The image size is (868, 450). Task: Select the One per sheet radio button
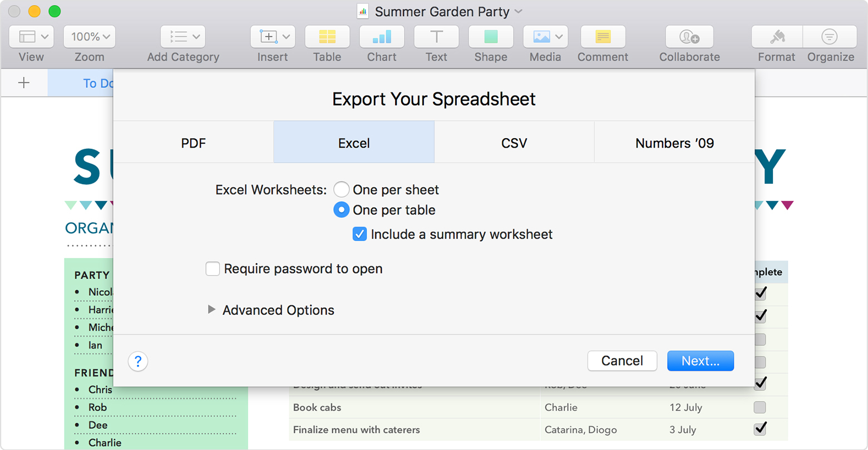click(342, 189)
